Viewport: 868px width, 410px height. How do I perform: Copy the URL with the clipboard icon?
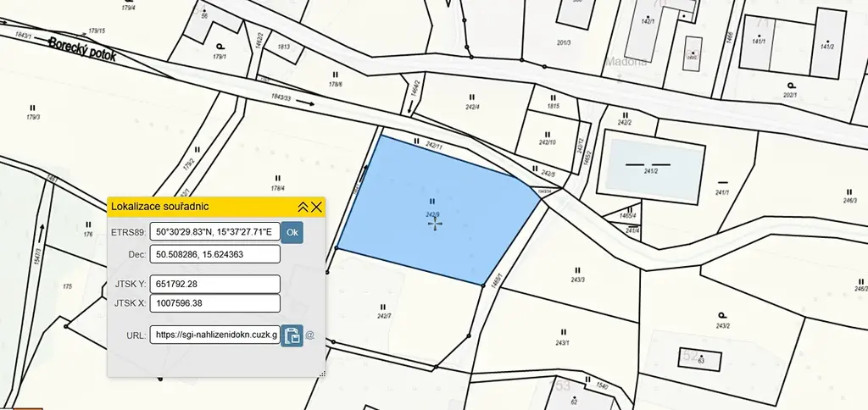point(292,335)
